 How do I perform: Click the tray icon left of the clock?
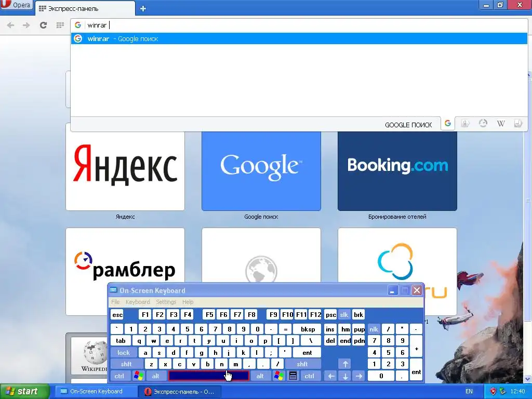pos(502,391)
